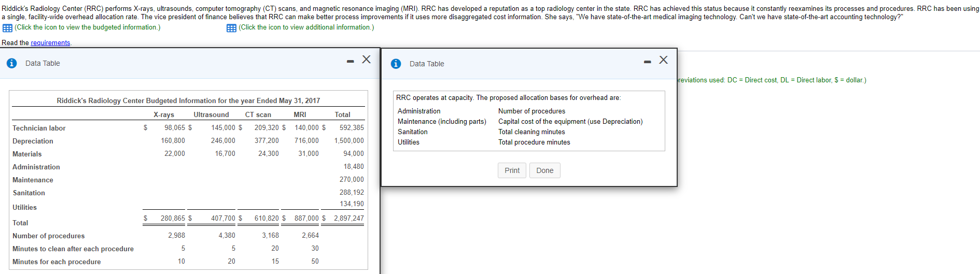The height and width of the screenshot is (274, 980).
Task: Click the info icon in the right Data Table
Action: pyautogui.click(x=396, y=64)
